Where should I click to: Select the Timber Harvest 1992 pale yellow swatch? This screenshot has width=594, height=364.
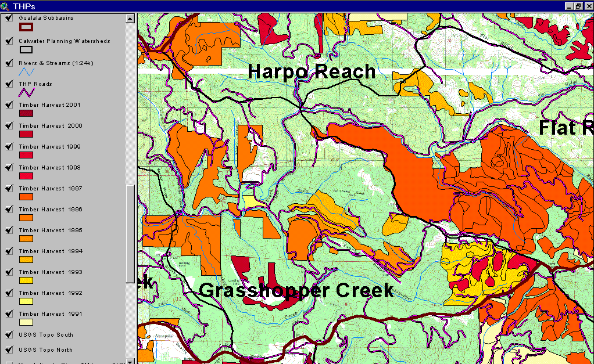click(x=26, y=301)
